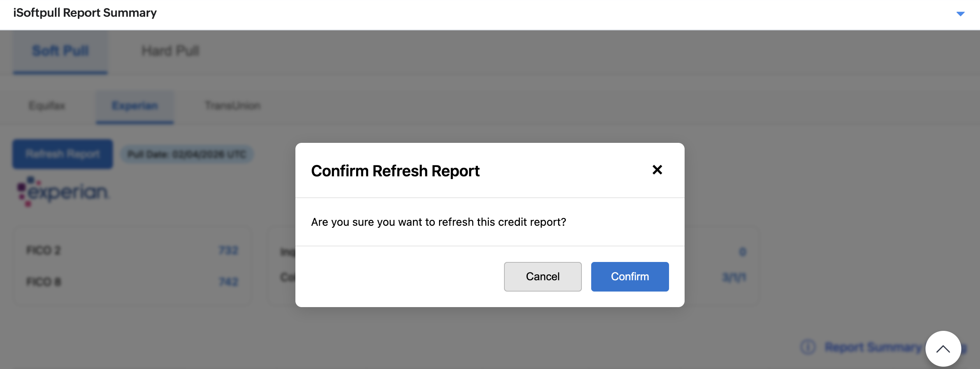The width and height of the screenshot is (980, 369).
Task: Click the 3/1/1 value in the right card
Action: coord(734,278)
